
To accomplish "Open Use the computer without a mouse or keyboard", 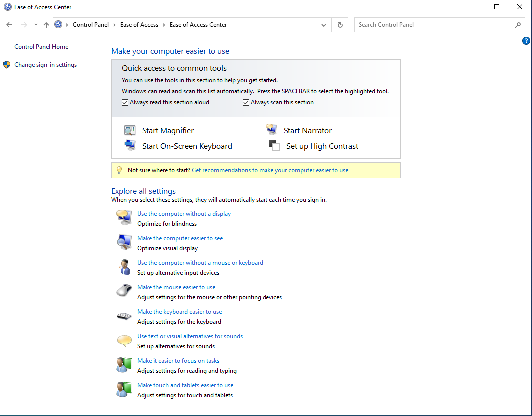I will (x=200, y=263).
